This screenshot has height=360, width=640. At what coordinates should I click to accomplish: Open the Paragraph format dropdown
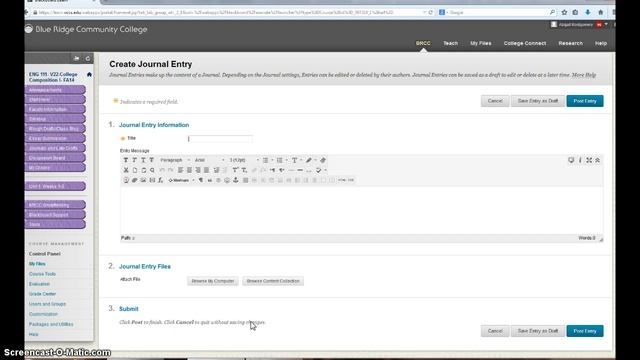point(175,160)
